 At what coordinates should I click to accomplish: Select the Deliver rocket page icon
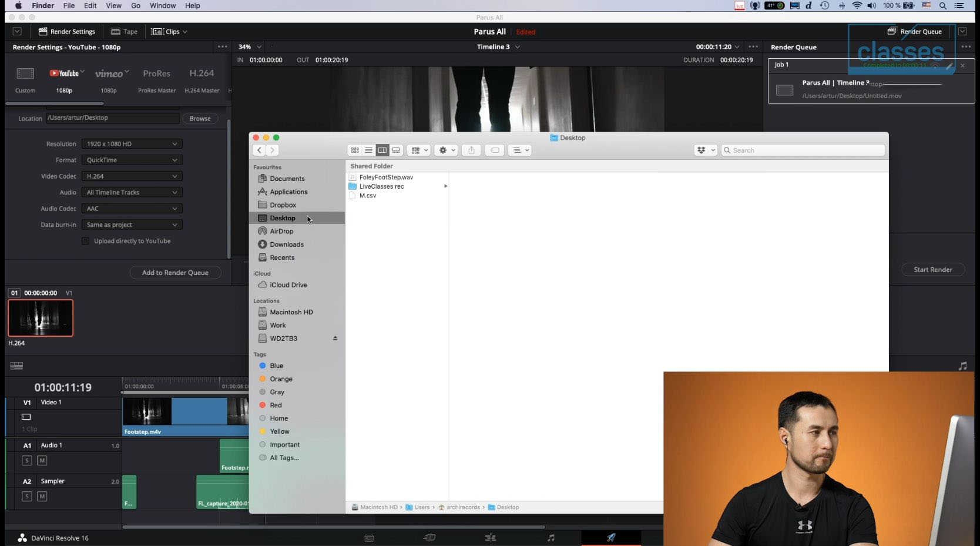click(x=611, y=538)
